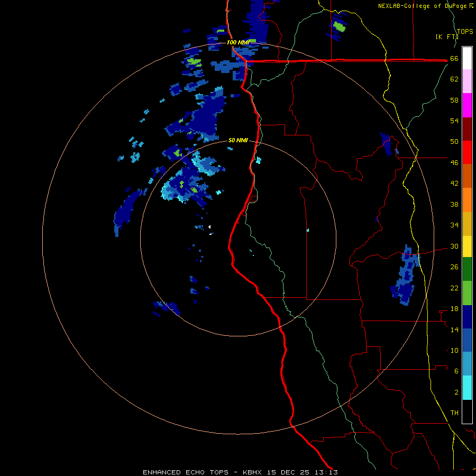Viewport: 476px width, 476px height.
Task: Click the magenta legend swatch
Action: click(x=467, y=105)
